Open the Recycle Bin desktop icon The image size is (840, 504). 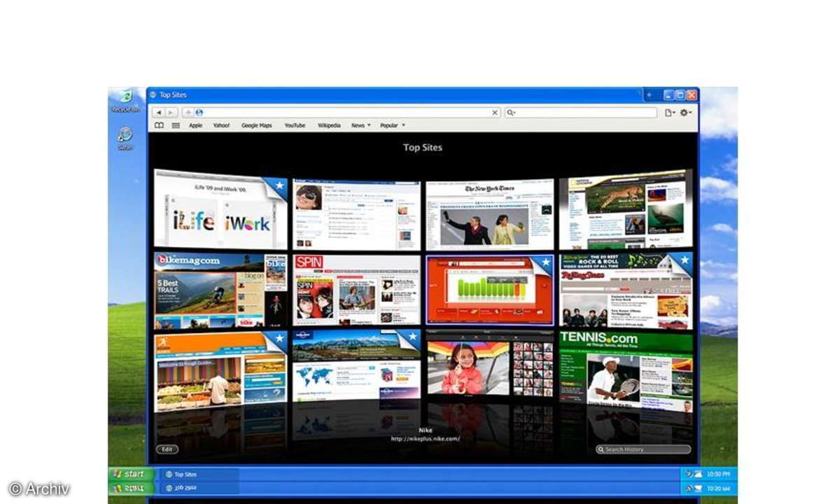(x=126, y=100)
